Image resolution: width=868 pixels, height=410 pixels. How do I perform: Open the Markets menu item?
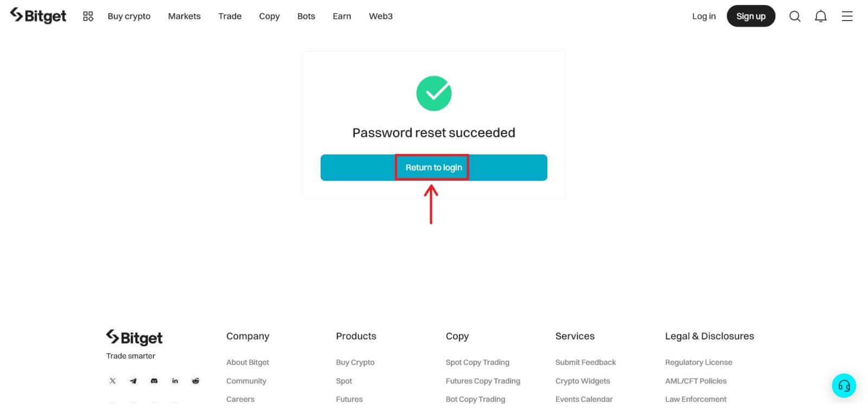tap(184, 16)
